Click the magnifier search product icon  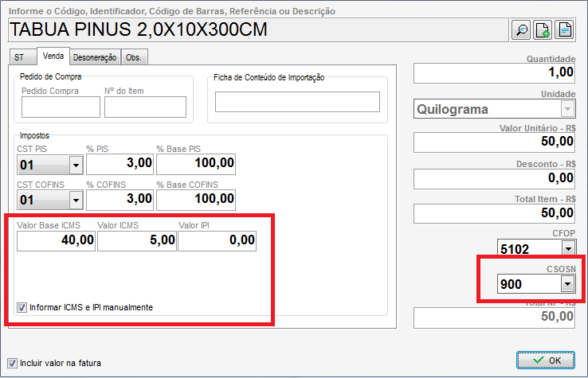point(521,30)
